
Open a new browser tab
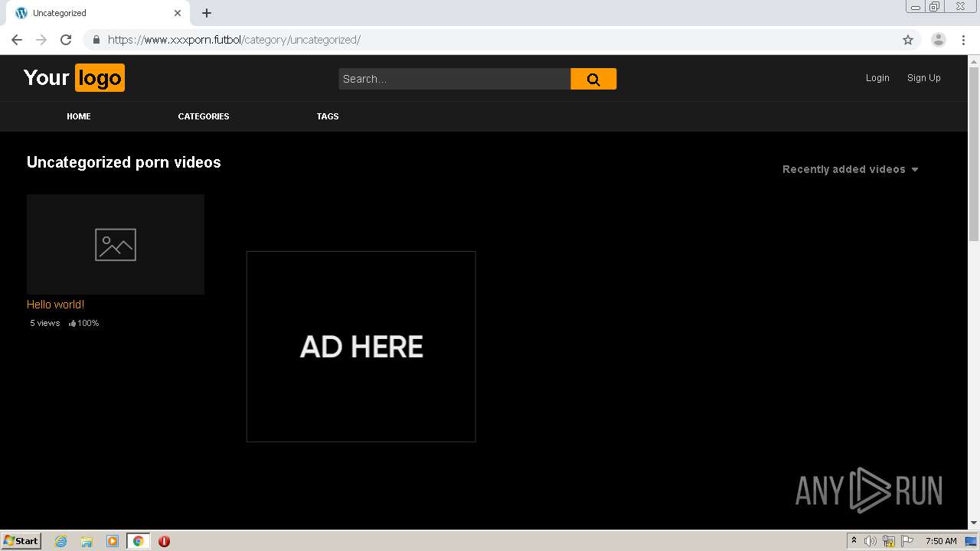[207, 13]
